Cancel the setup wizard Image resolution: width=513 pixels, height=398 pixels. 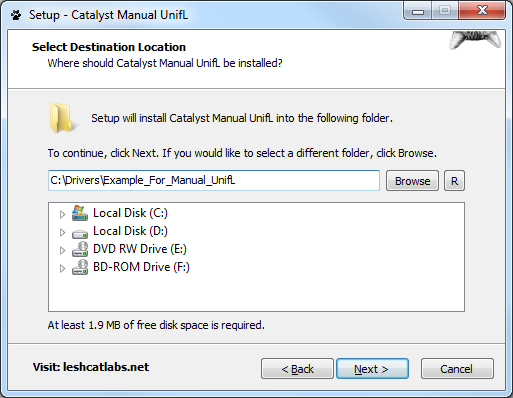point(457,369)
